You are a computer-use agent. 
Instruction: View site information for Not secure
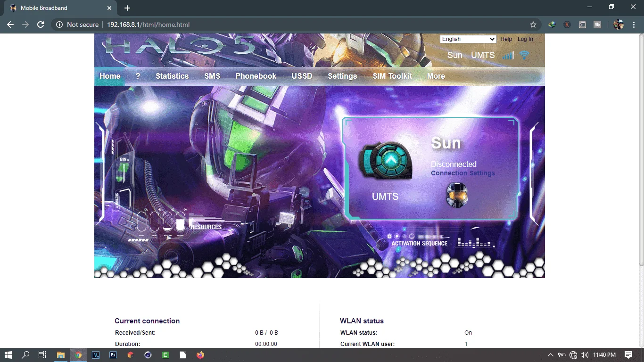(x=77, y=25)
